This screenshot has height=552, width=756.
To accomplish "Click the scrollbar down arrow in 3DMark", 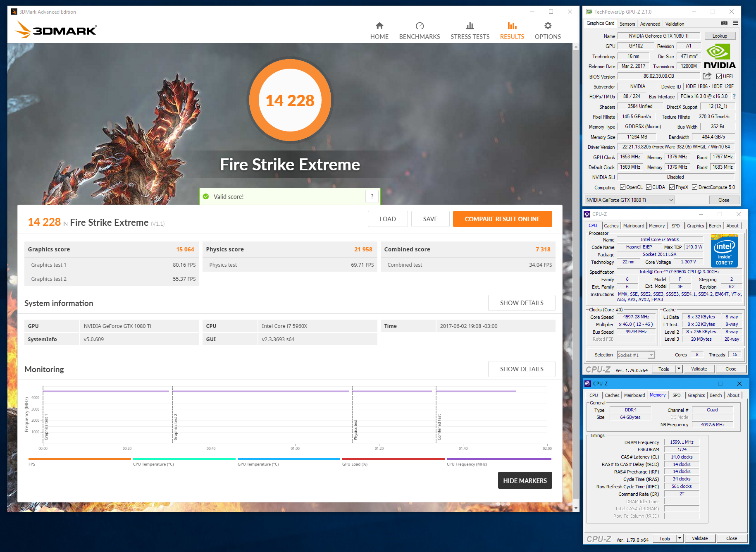I will coord(576,508).
